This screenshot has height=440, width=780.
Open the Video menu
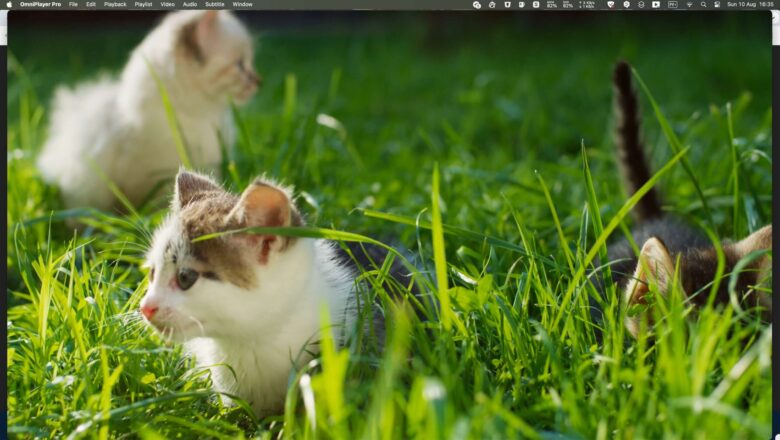(167, 4)
